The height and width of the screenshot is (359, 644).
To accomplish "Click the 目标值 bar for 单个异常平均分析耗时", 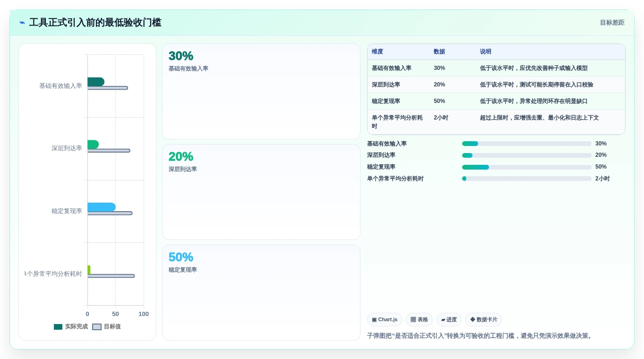I will 111,276.
